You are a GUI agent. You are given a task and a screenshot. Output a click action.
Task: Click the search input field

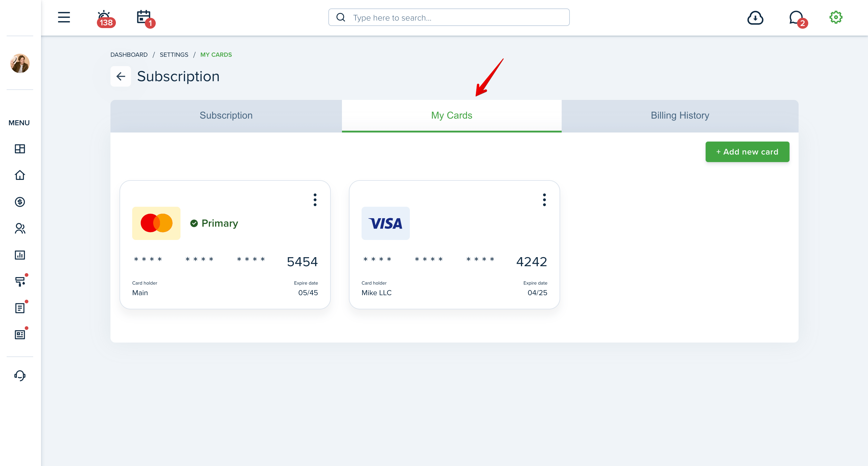pyautogui.click(x=449, y=17)
